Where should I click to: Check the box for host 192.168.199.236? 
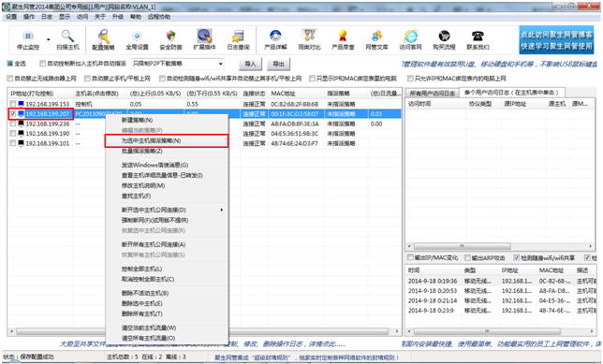point(13,124)
